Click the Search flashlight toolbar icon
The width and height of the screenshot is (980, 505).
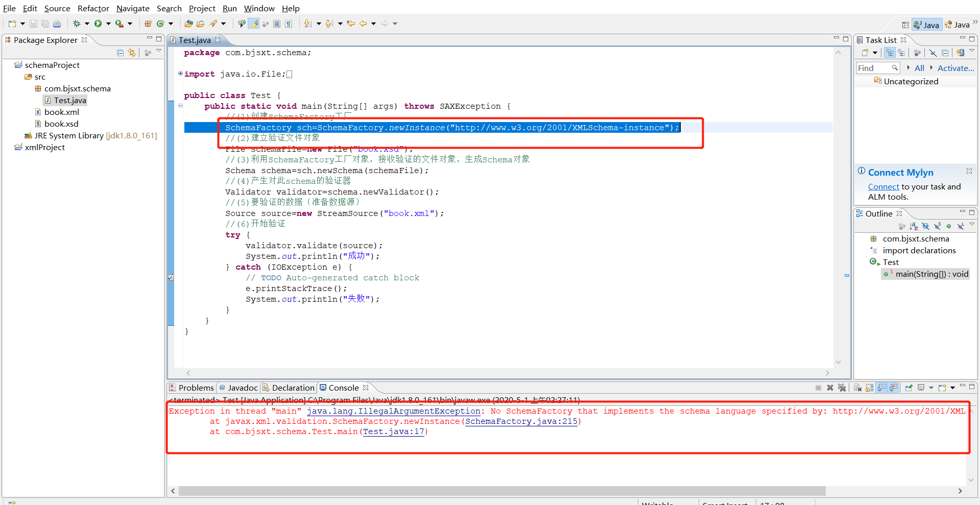click(213, 23)
